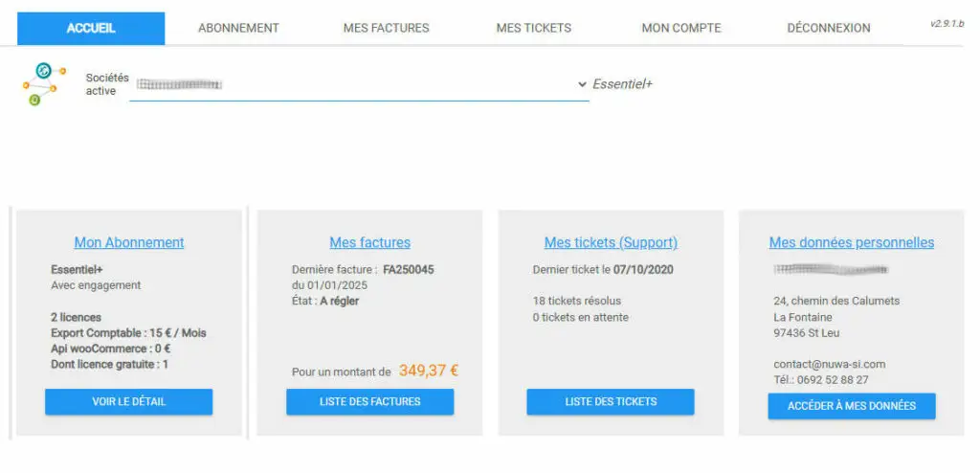Follow the Mes factures heading link
980x473 pixels.
click(x=369, y=242)
